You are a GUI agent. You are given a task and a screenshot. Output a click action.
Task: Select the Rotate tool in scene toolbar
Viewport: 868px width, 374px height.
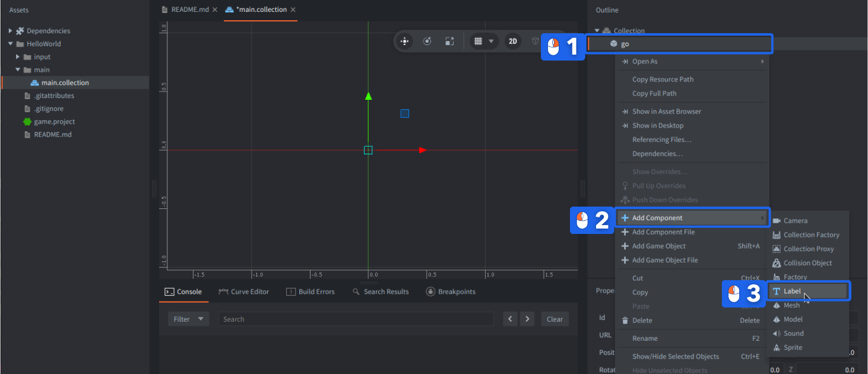pos(427,42)
